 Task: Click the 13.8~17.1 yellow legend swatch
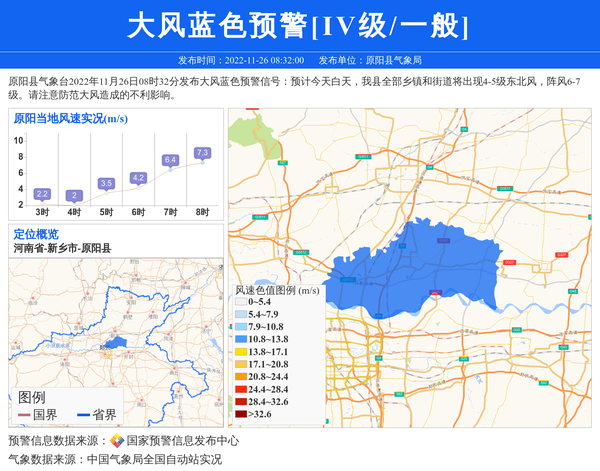(242, 352)
